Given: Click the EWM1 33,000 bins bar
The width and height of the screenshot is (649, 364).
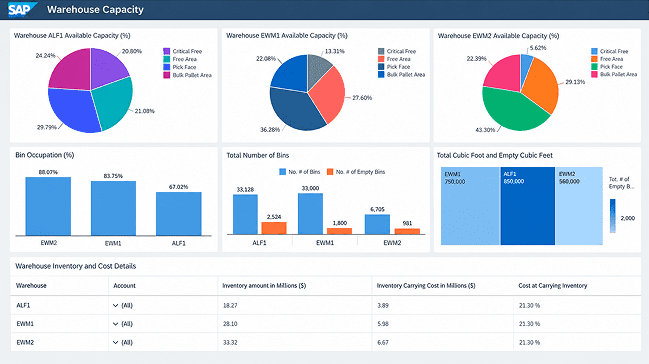Looking at the screenshot, I should coord(310,214).
